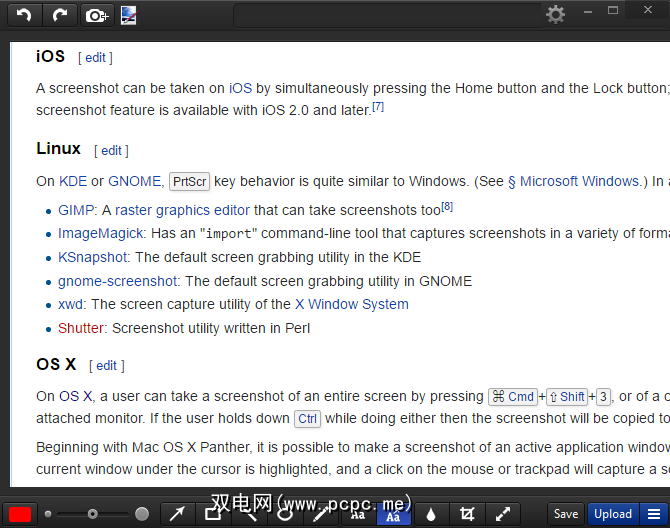Click the monospace import command text
This screenshot has width=670, height=528.
point(229,234)
